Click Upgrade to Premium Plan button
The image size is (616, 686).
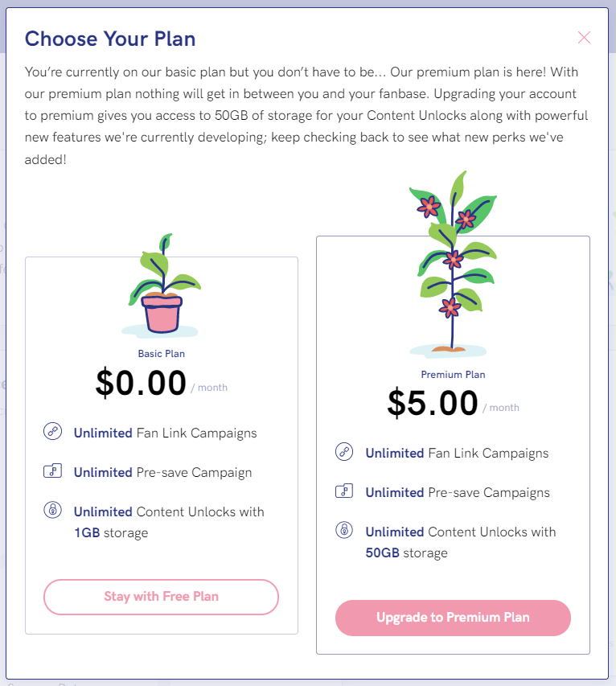coord(453,618)
